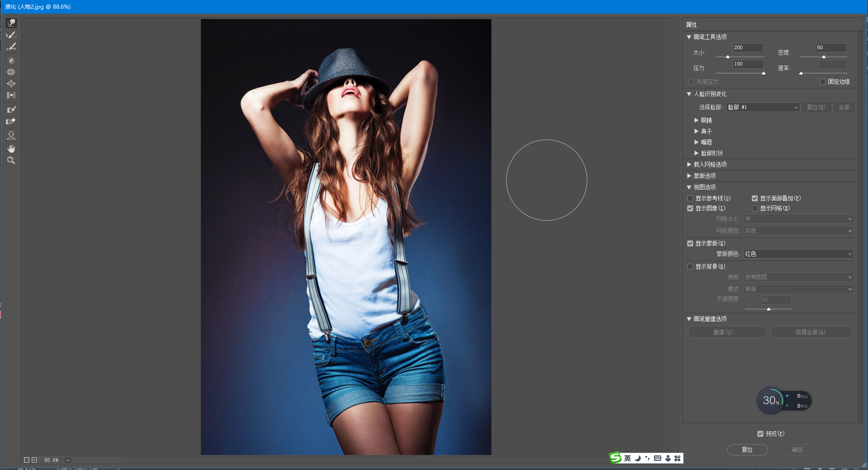The width and height of the screenshot is (868, 470).
Task: Open the IME soft keyboard icon
Action: tap(658, 458)
